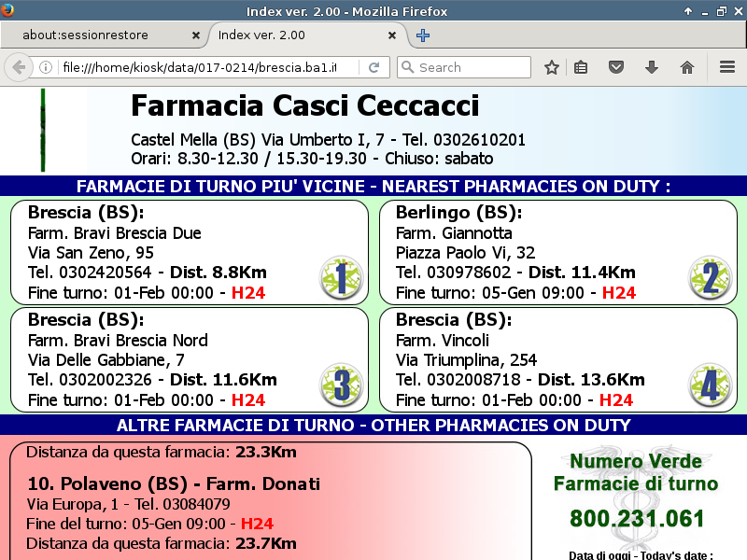
Task: Click number 2 badge for Farm. Giannotta
Action: (x=710, y=278)
